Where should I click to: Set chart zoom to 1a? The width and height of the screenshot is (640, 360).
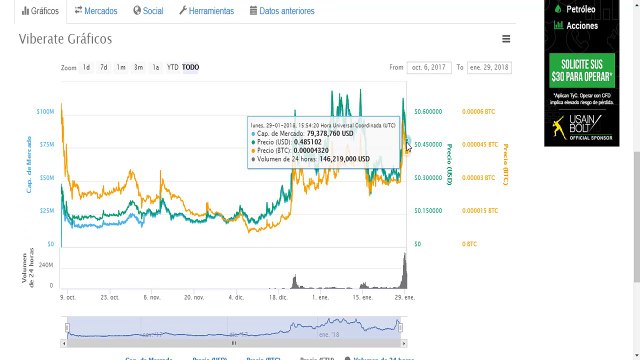coord(156,67)
